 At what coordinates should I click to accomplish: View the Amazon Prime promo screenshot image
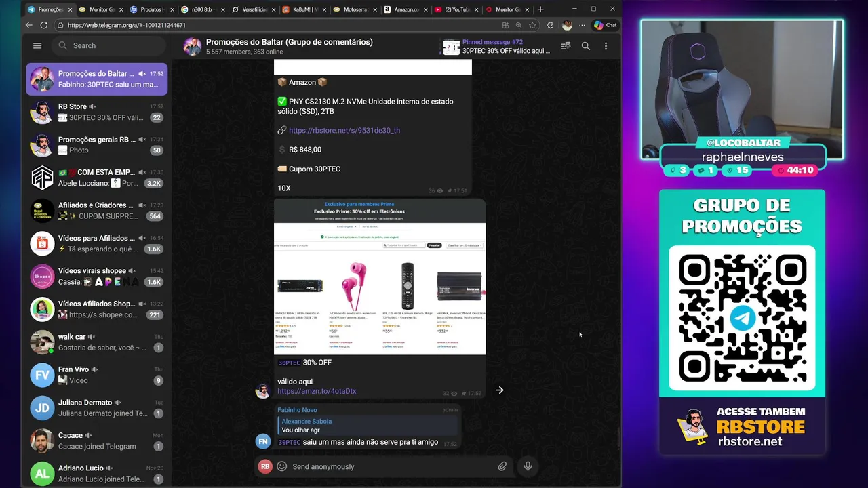tap(380, 277)
